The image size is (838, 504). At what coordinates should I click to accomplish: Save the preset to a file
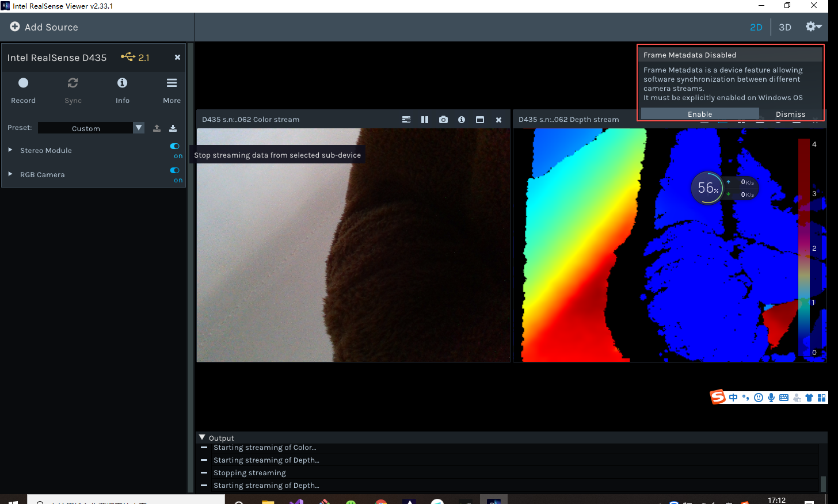coord(173,128)
